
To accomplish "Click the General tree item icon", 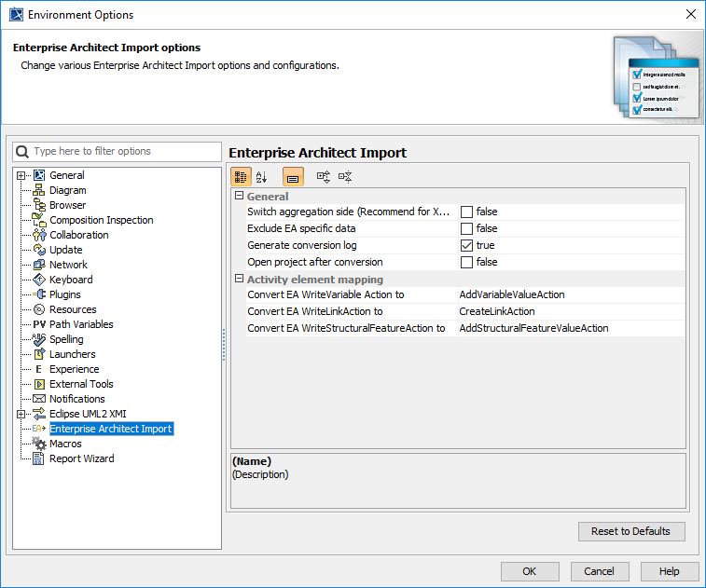I will [39, 175].
